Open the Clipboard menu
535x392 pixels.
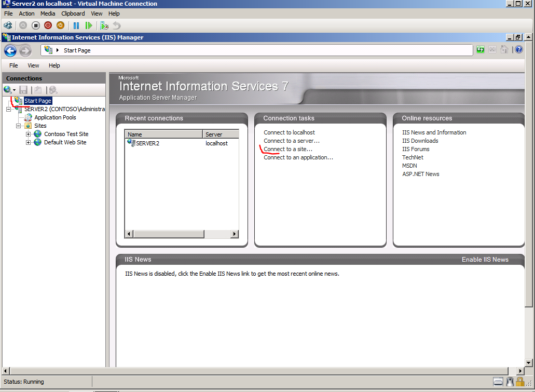tap(73, 13)
